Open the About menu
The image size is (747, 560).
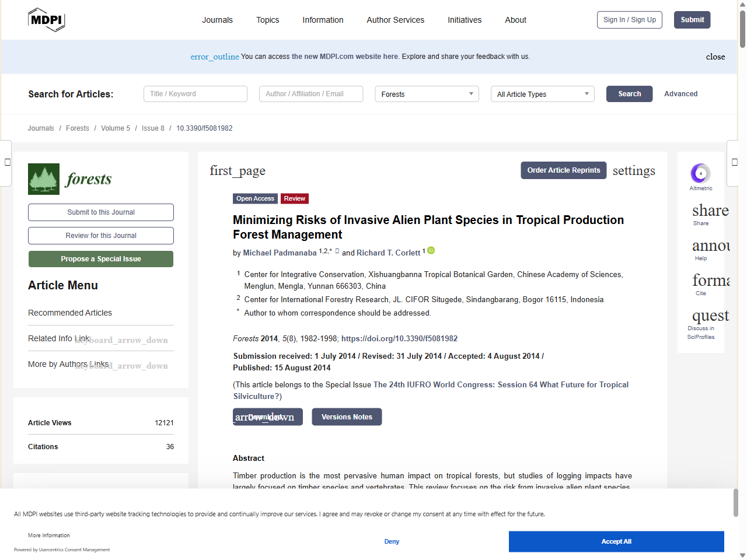pyautogui.click(x=515, y=20)
